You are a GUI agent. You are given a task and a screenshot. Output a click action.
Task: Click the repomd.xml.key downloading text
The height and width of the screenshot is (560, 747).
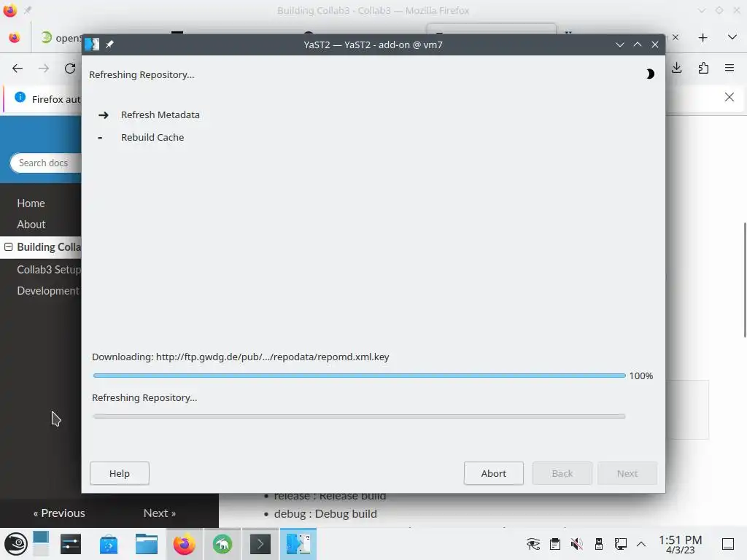pyautogui.click(x=241, y=357)
